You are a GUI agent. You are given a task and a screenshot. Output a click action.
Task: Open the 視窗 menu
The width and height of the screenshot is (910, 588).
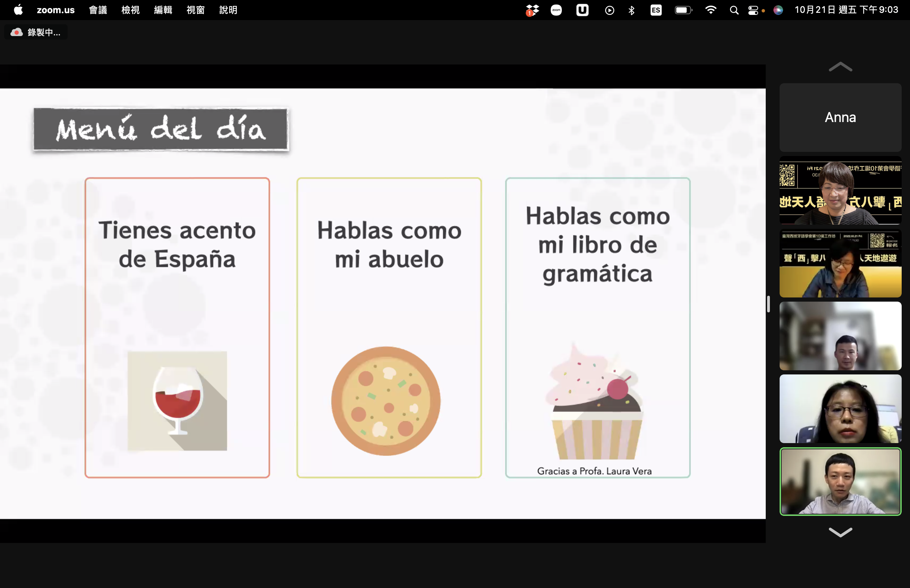(x=196, y=10)
